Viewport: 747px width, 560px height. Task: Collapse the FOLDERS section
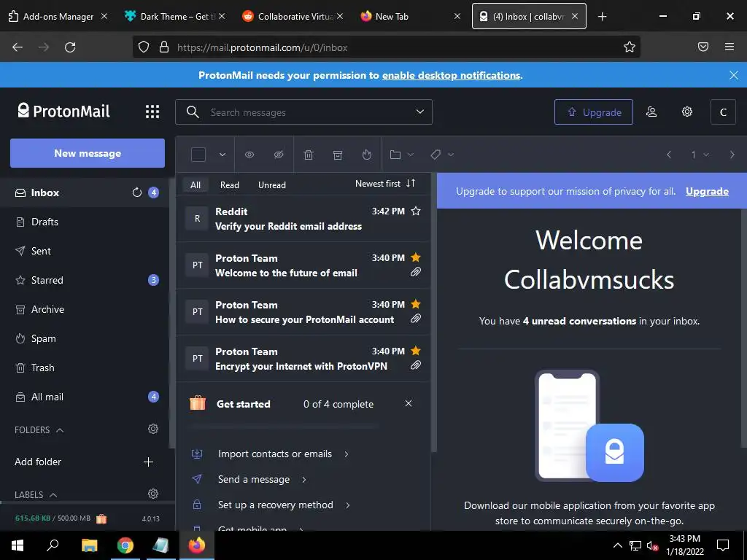click(39, 430)
